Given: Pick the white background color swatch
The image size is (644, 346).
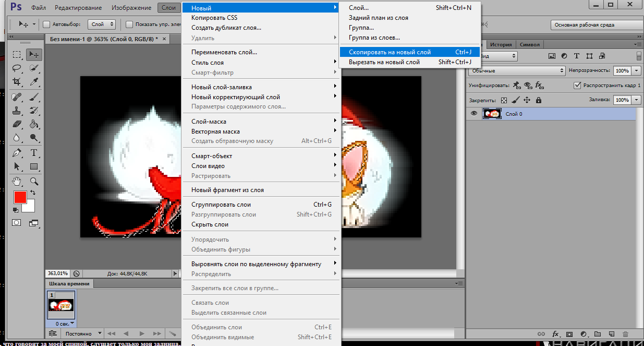Looking at the screenshot, I should point(30,208).
